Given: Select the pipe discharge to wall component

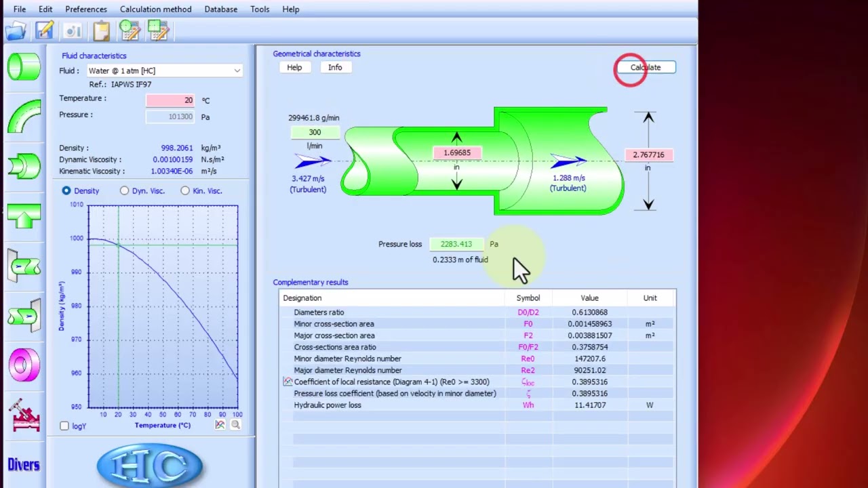Looking at the screenshot, I should [x=24, y=316].
